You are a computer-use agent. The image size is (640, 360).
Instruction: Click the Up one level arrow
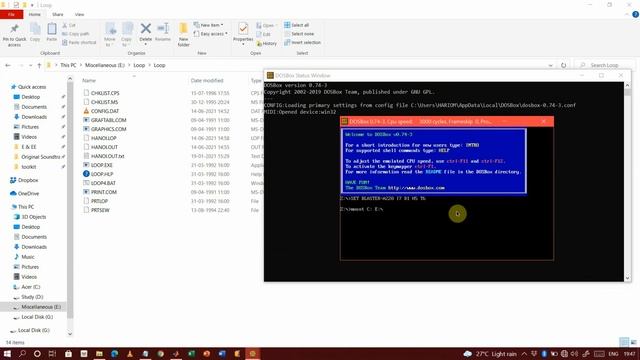point(39,65)
